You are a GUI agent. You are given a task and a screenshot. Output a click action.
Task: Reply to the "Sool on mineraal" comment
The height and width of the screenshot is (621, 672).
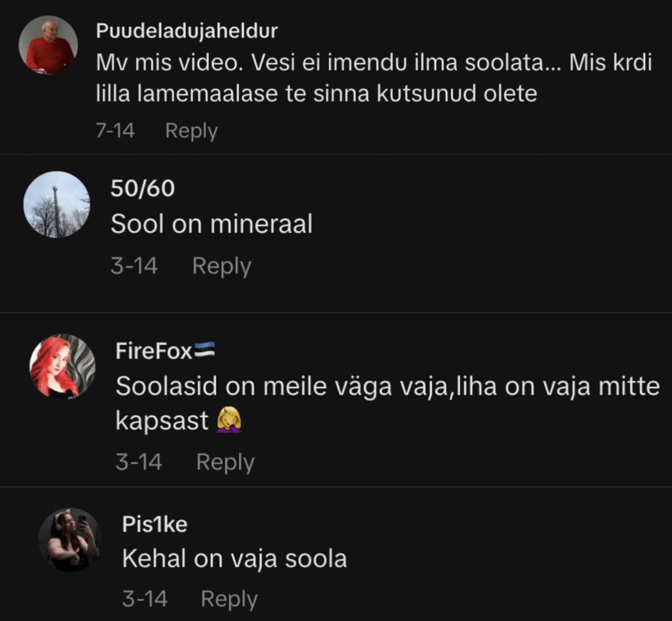[x=221, y=266]
